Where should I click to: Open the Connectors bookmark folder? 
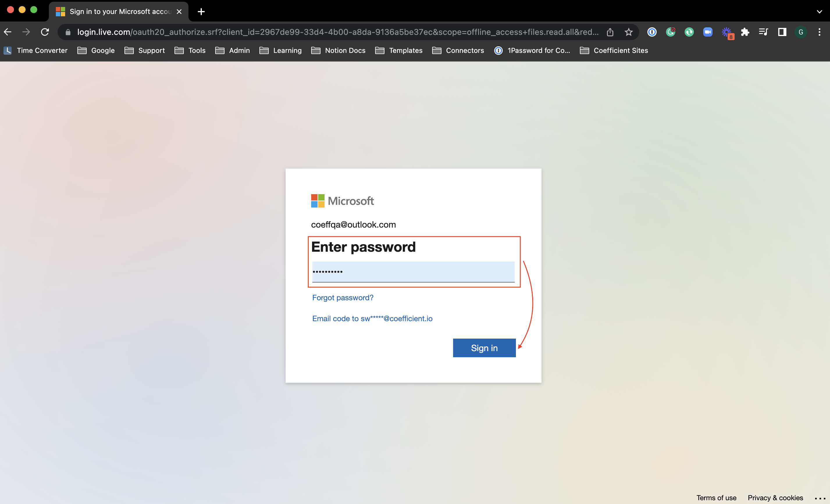point(458,51)
